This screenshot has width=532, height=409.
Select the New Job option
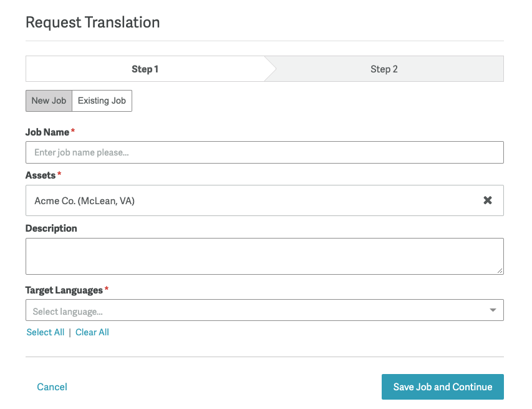pos(49,101)
